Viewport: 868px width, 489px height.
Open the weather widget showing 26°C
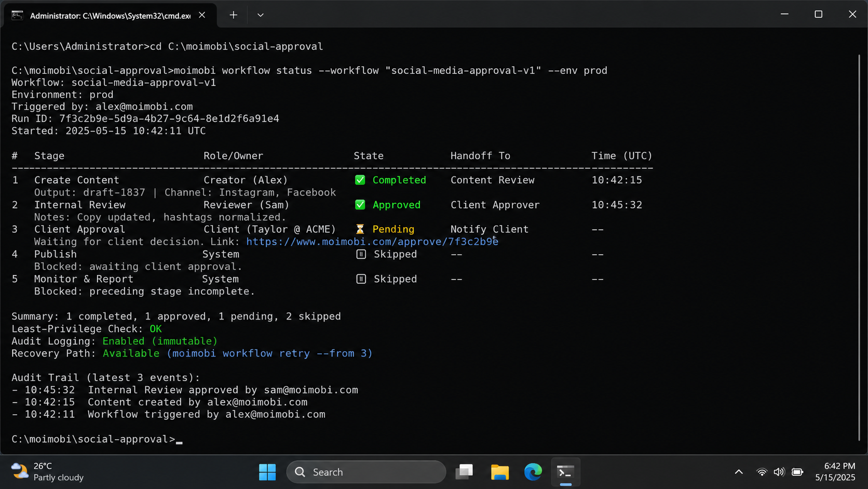point(48,472)
